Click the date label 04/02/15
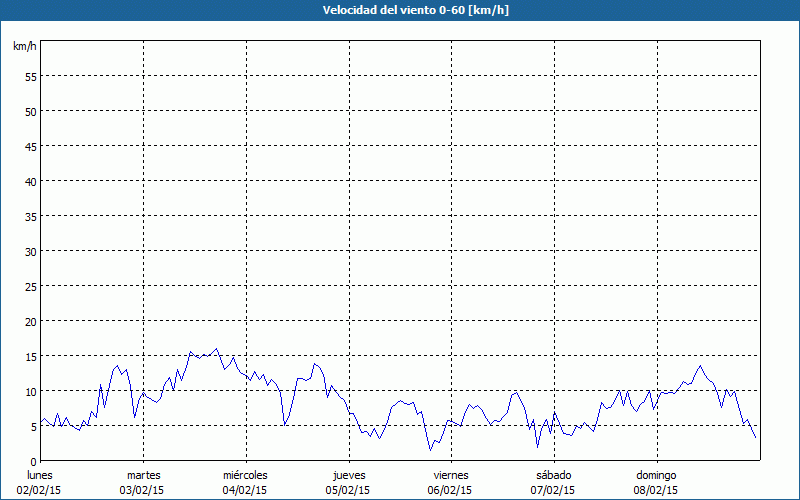The image size is (800, 500). coord(246,490)
